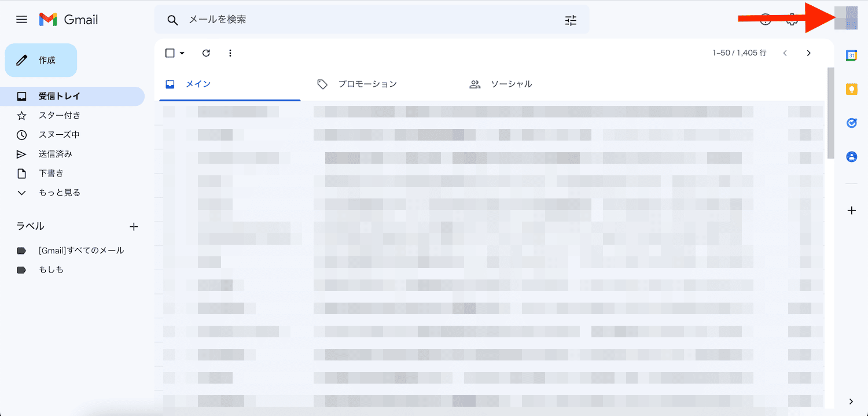Open Google Keep in side panel
868x416 pixels.
(x=851, y=89)
